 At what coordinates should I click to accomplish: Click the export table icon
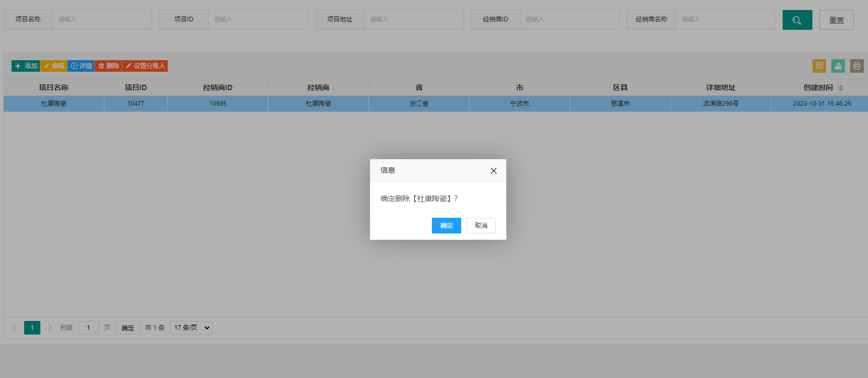coord(838,66)
